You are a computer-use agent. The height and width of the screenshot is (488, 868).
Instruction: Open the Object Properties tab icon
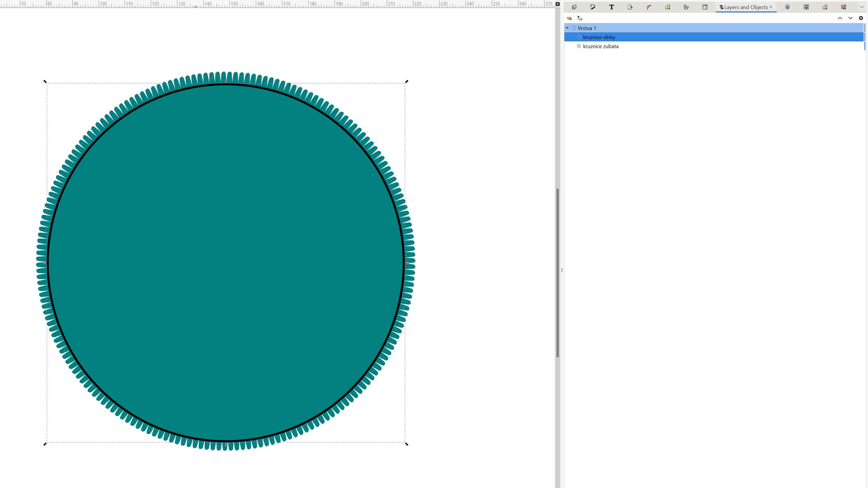668,7
